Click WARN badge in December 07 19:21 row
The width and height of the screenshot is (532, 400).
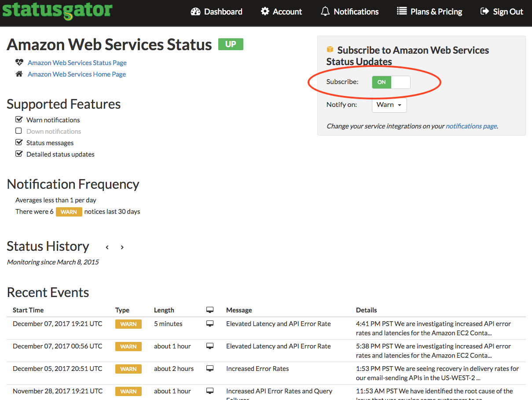click(128, 324)
